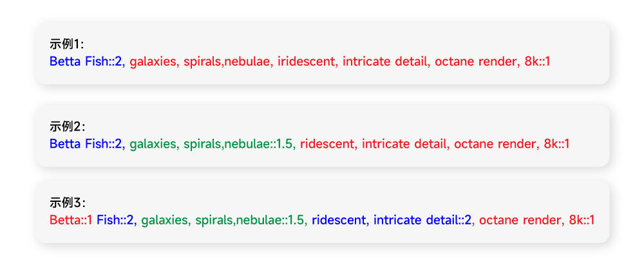
Task: Click '8k::1' at end of example 2
Action: (556, 144)
